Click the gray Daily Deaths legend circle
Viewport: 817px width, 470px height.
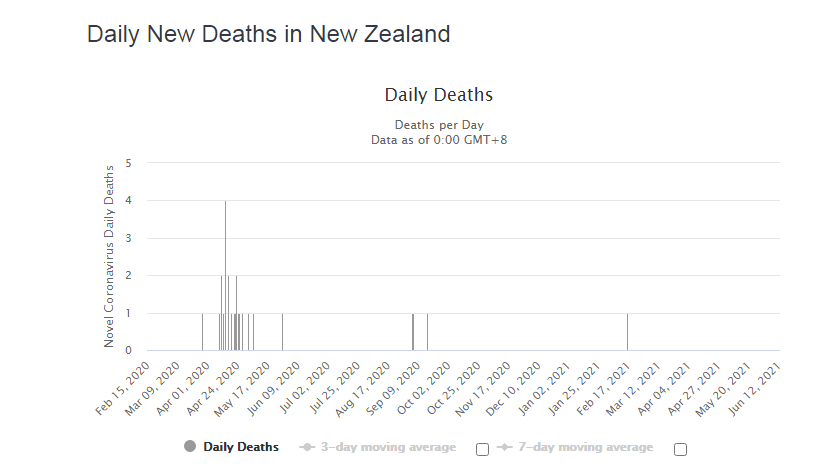[x=190, y=447]
